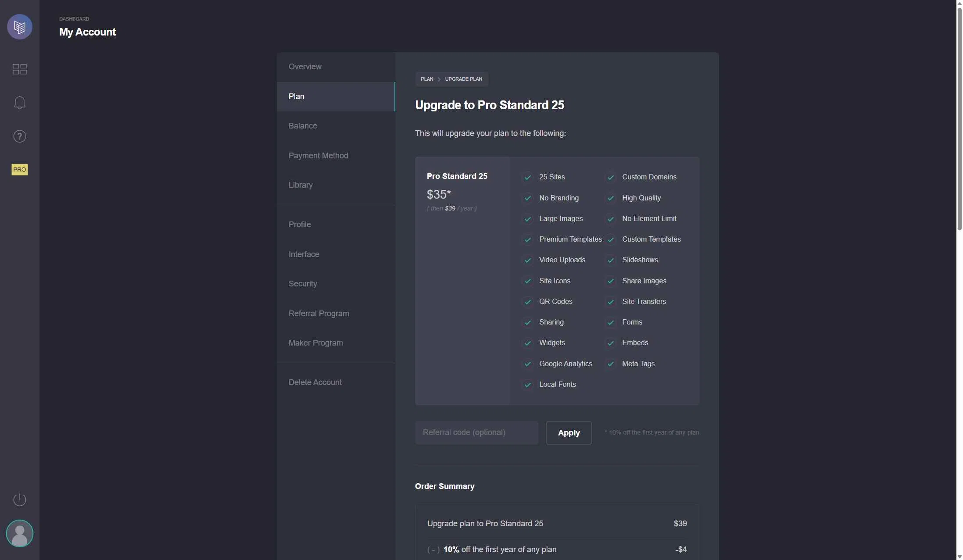963x560 pixels.
Task: Open notifications via the bell icon
Action: [x=19, y=103]
